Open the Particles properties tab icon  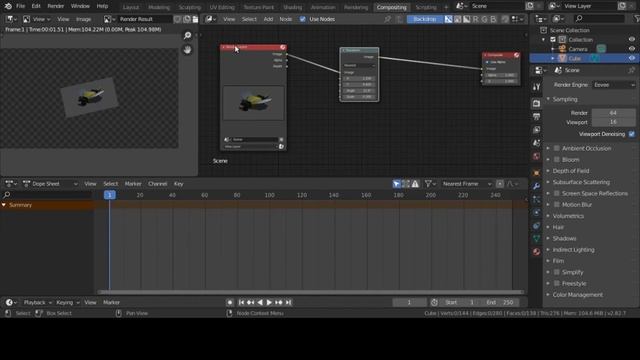pyautogui.click(x=536, y=200)
